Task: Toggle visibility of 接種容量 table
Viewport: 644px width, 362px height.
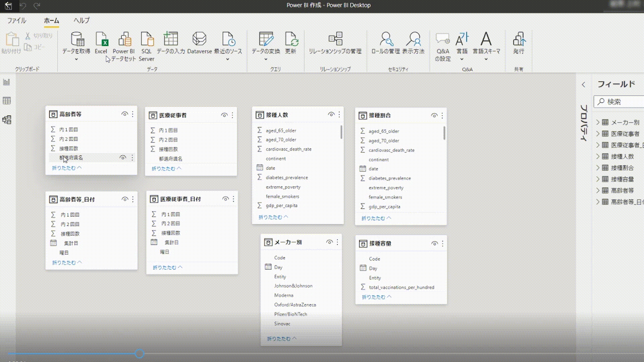Action: [x=434, y=244]
